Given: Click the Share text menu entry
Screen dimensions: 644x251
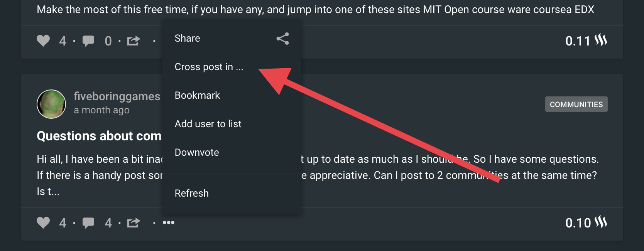Looking at the screenshot, I should 188,39.
